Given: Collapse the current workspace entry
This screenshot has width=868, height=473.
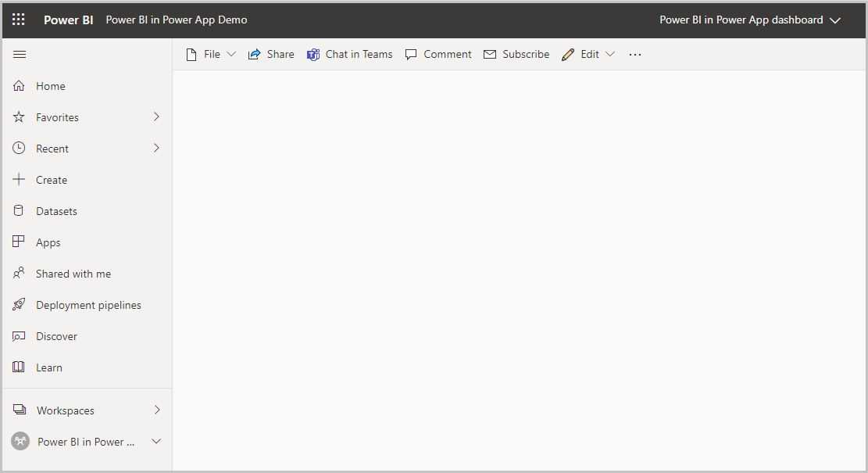Looking at the screenshot, I should tap(155, 441).
